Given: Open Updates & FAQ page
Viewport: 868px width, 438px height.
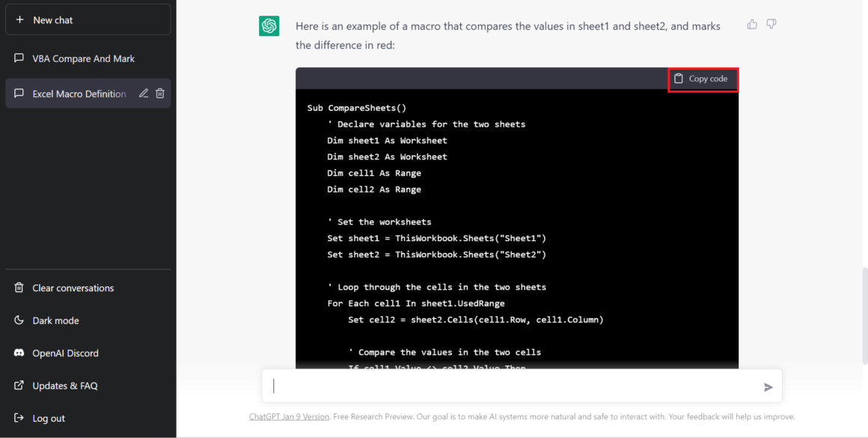Looking at the screenshot, I should click(64, 386).
